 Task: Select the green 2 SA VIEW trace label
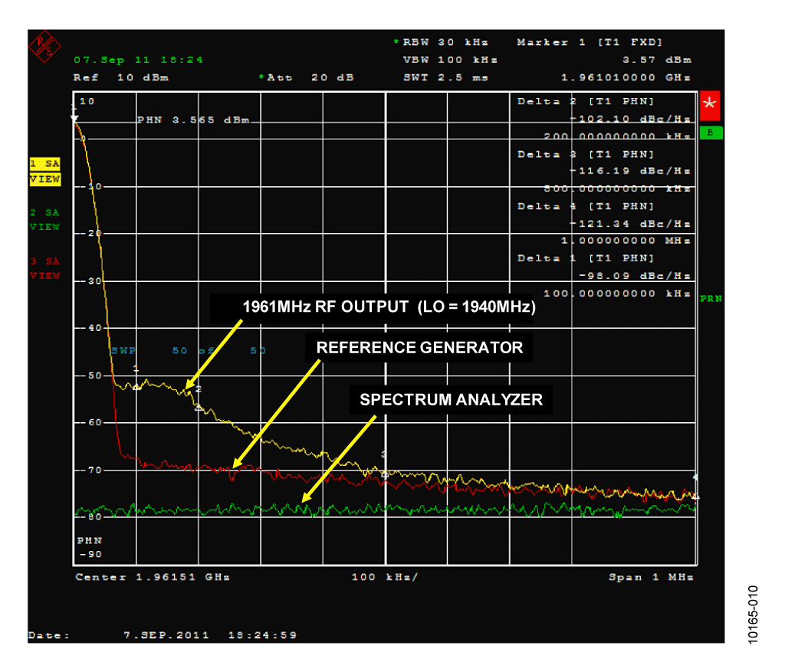(x=44, y=220)
